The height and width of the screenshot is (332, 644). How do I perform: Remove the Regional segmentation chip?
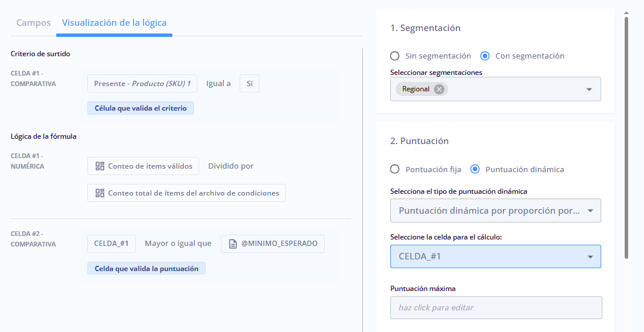coord(439,89)
